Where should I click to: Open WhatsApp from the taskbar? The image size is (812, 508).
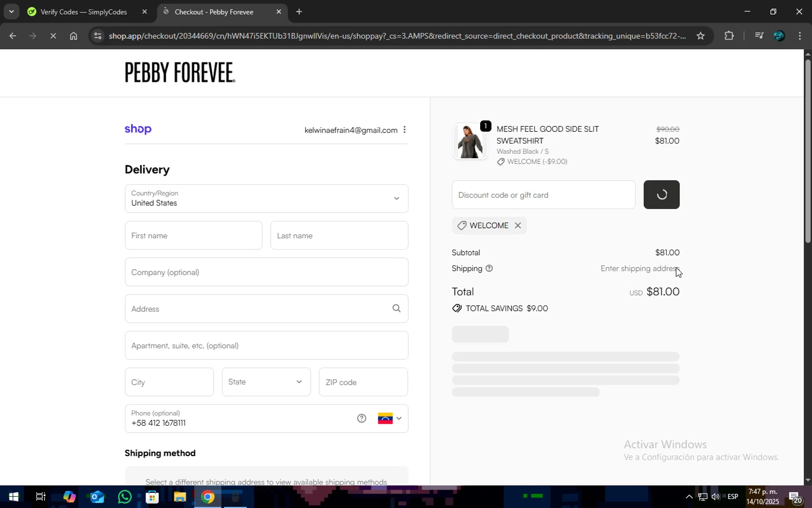pos(125,497)
